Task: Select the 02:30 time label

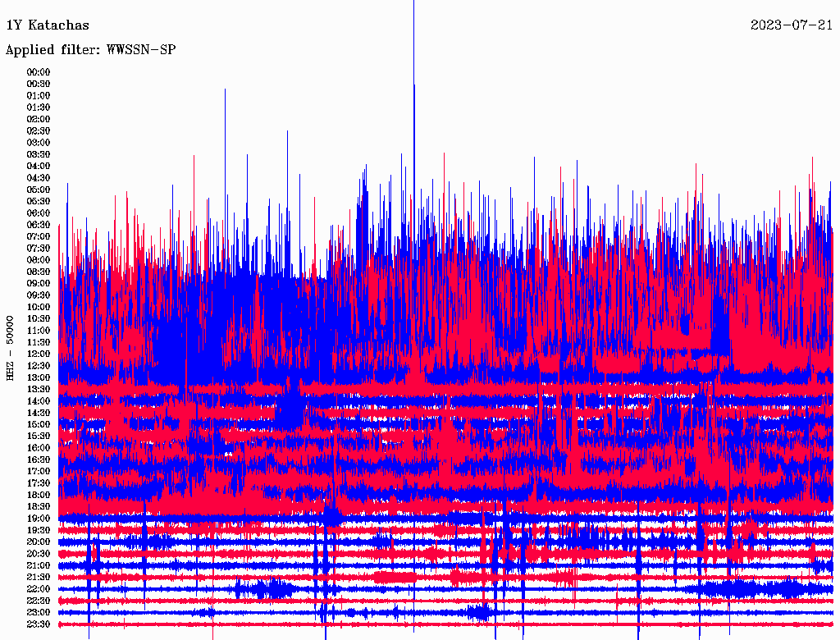Action: click(39, 131)
